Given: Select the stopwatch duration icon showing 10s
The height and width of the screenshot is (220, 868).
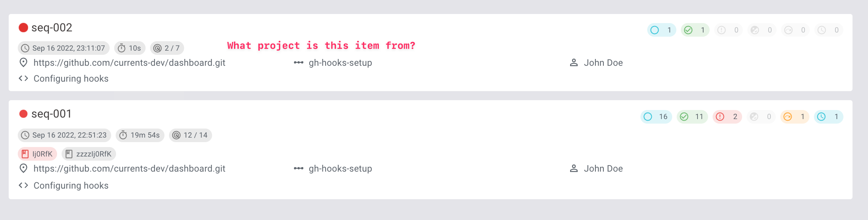Looking at the screenshot, I should point(121,48).
